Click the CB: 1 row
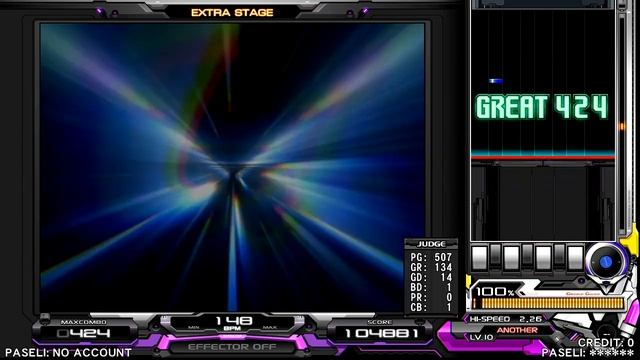 pyautogui.click(x=431, y=307)
